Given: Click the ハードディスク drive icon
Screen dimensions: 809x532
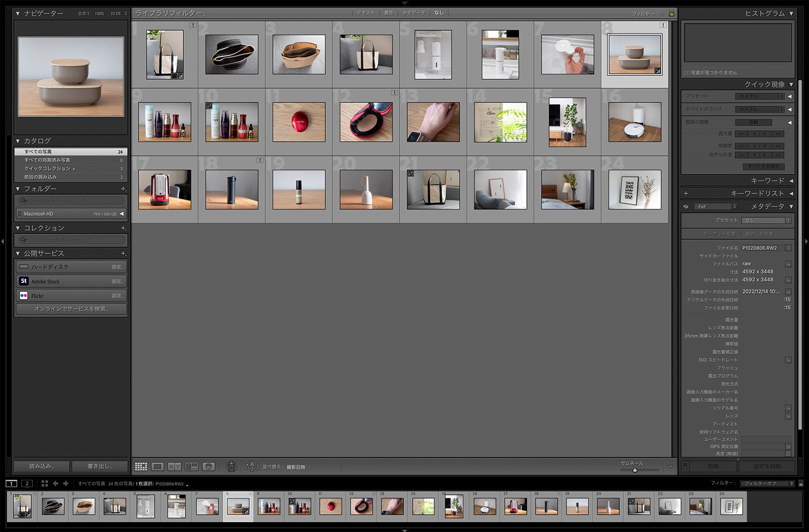Looking at the screenshot, I should [24, 267].
